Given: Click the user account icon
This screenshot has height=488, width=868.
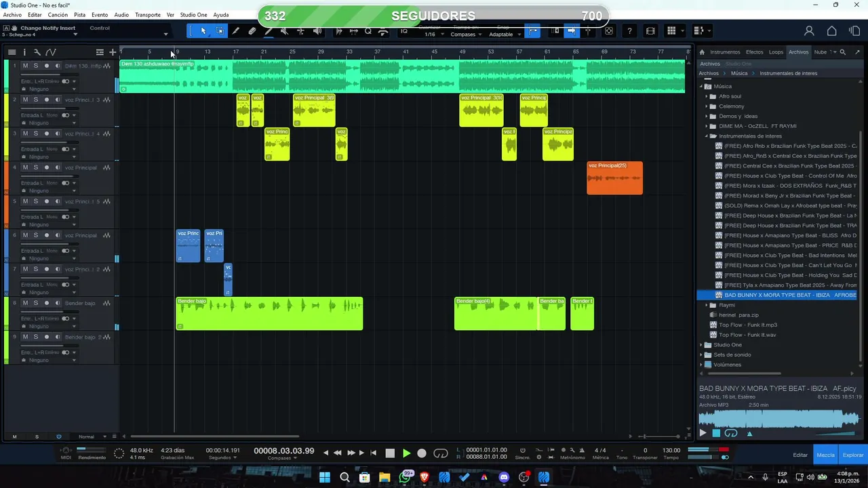Looking at the screenshot, I should click(x=809, y=30).
